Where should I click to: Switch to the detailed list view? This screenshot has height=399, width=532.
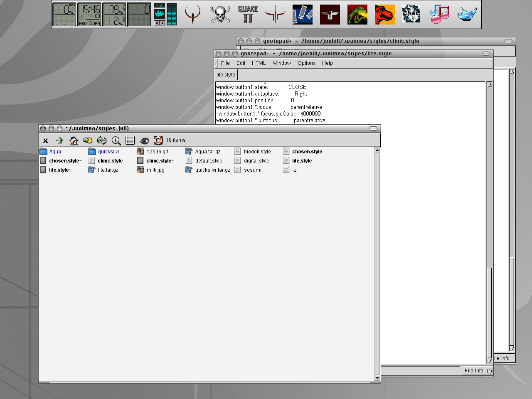[130, 140]
